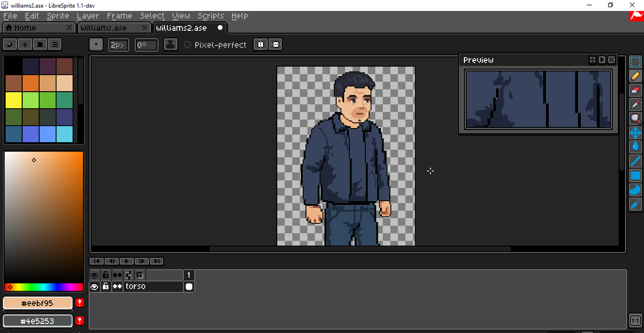Screen dimensions: 644x333
Task: Select the Eyedropper tool
Action: pos(635,104)
